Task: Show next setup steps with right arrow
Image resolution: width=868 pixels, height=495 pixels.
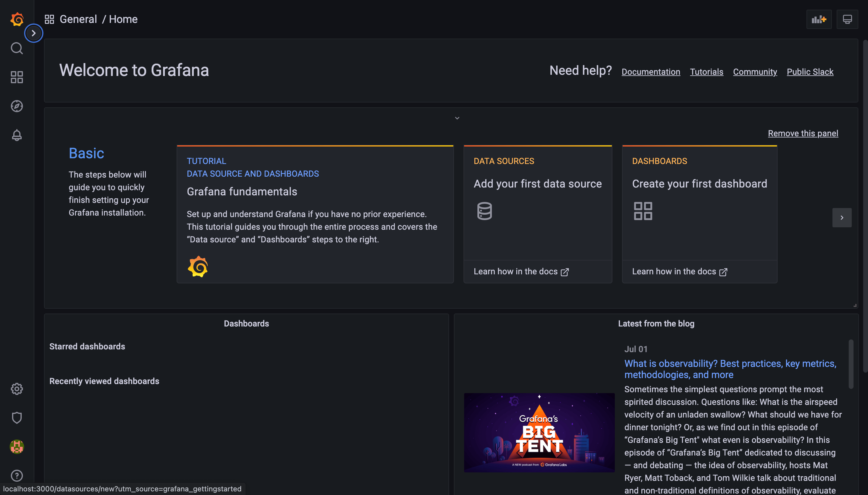Action: (841, 218)
